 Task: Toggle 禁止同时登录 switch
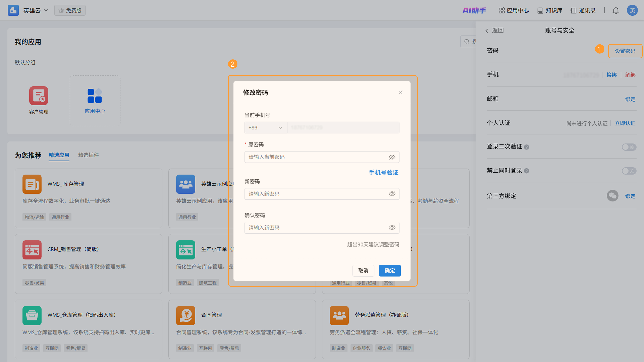(x=629, y=171)
